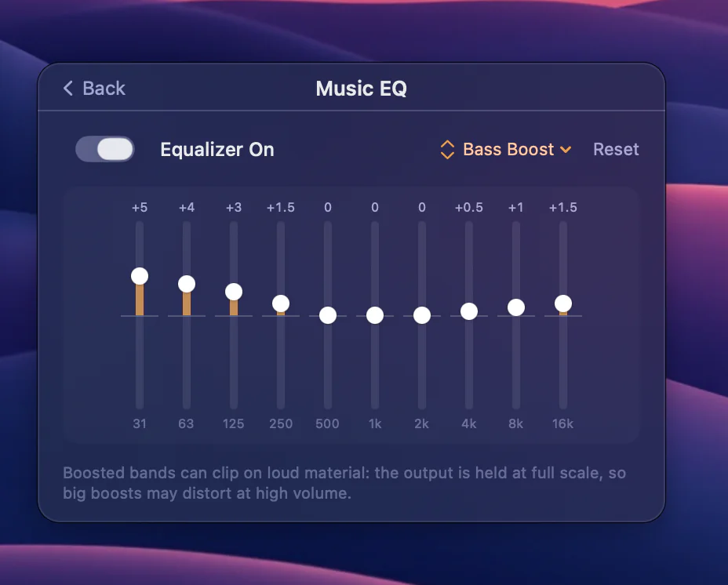Click the 63 Hz band slider knob
This screenshot has height=585, width=728.
pyautogui.click(x=187, y=284)
